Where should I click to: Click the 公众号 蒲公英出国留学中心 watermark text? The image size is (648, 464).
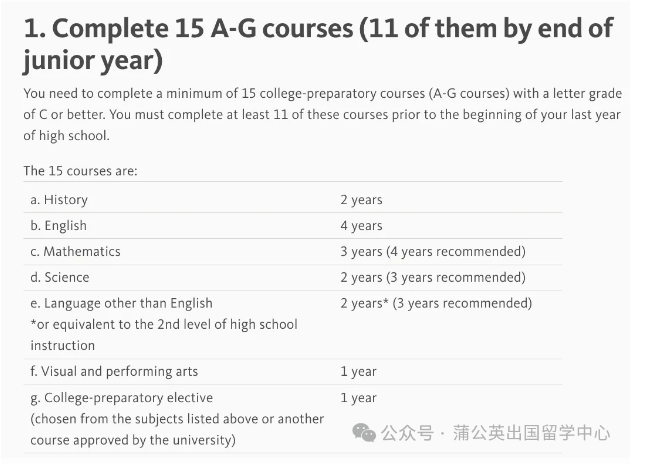click(x=495, y=433)
